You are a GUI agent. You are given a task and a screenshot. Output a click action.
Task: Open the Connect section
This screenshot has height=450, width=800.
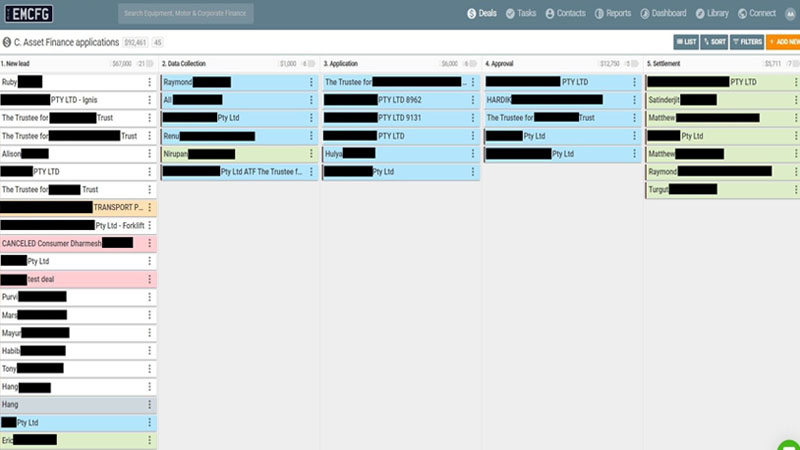click(757, 13)
